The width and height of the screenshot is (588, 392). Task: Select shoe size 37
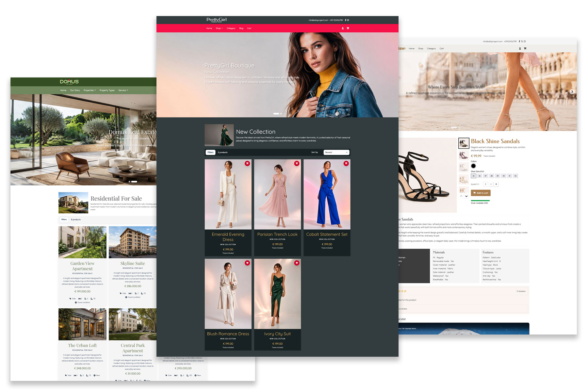click(485, 176)
